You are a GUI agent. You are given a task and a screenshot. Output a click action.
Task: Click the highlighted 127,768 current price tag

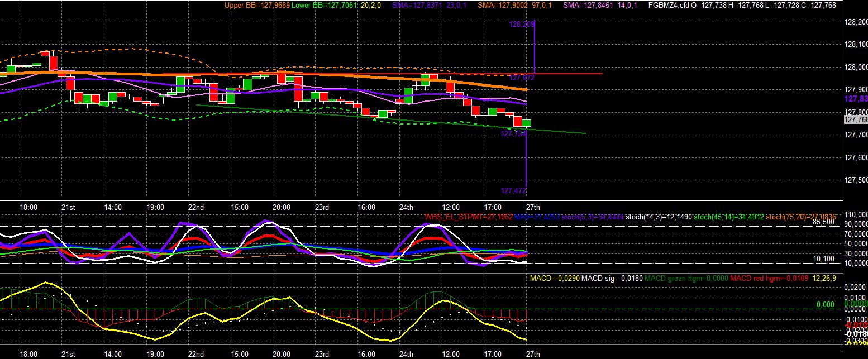[856, 119]
